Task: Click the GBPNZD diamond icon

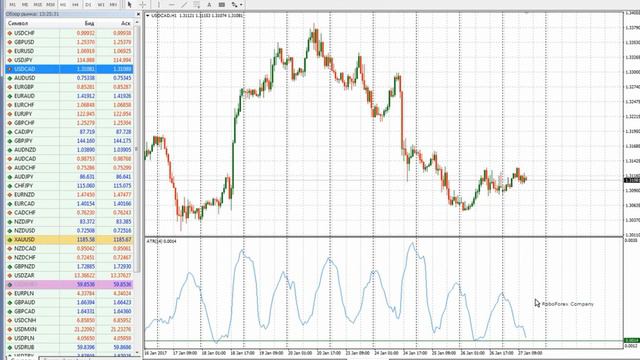Action: 10,267
